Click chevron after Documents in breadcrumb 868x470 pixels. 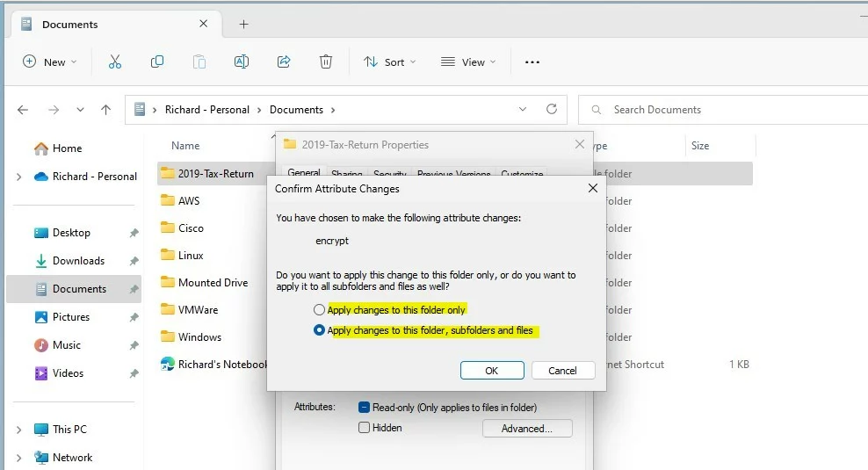click(333, 110)
